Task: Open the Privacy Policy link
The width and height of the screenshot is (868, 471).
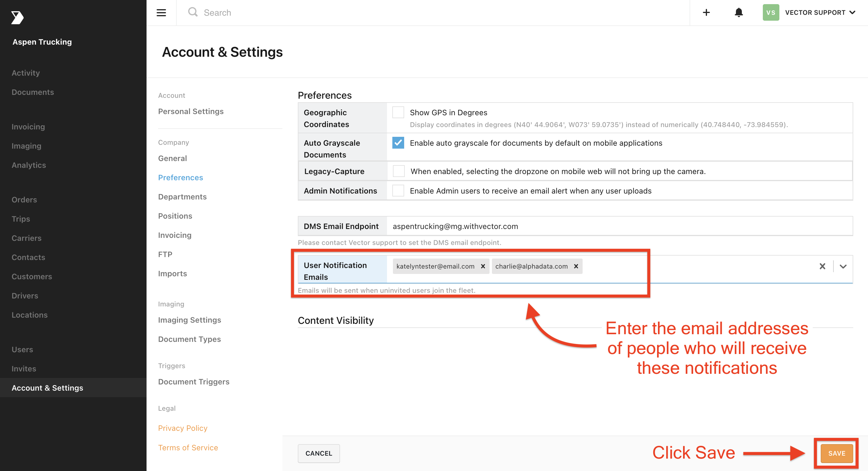Action: pos(183,428)
